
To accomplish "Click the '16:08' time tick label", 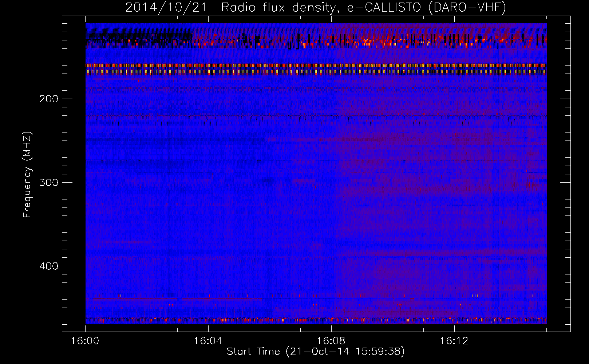I will (331, 341).
